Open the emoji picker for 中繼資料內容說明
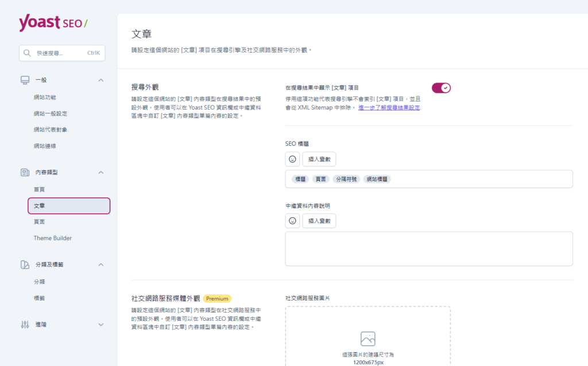Image resolution: width=588 pixels, height=366 pixels. pos(292,220)
